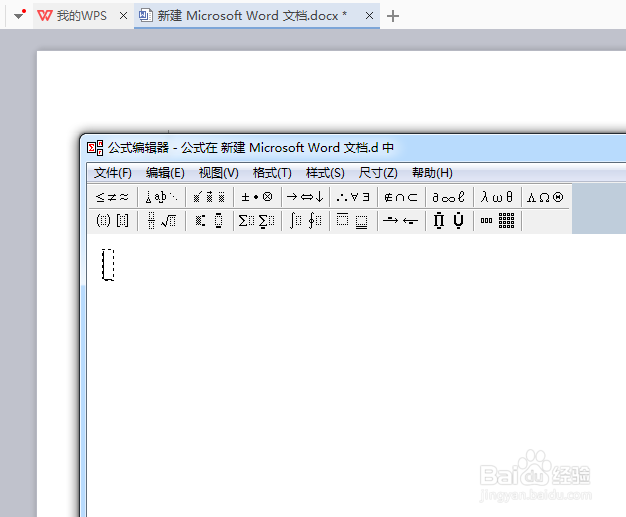
Task: Open 文件(F) menu in equation editor
Action: [x=113, y=173]
